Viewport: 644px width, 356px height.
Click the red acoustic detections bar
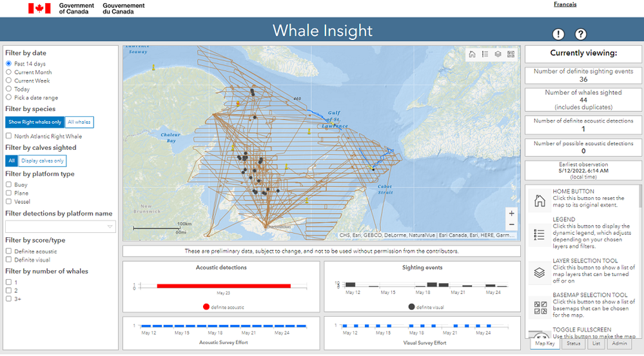[224, 286]
